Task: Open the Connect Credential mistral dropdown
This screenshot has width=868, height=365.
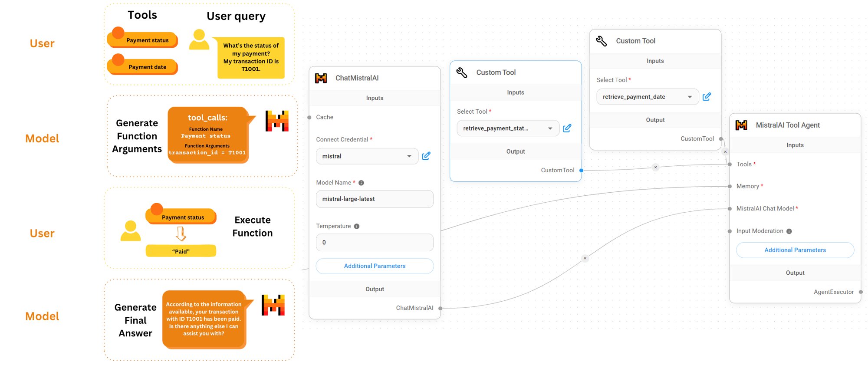Action: (367, 156)
